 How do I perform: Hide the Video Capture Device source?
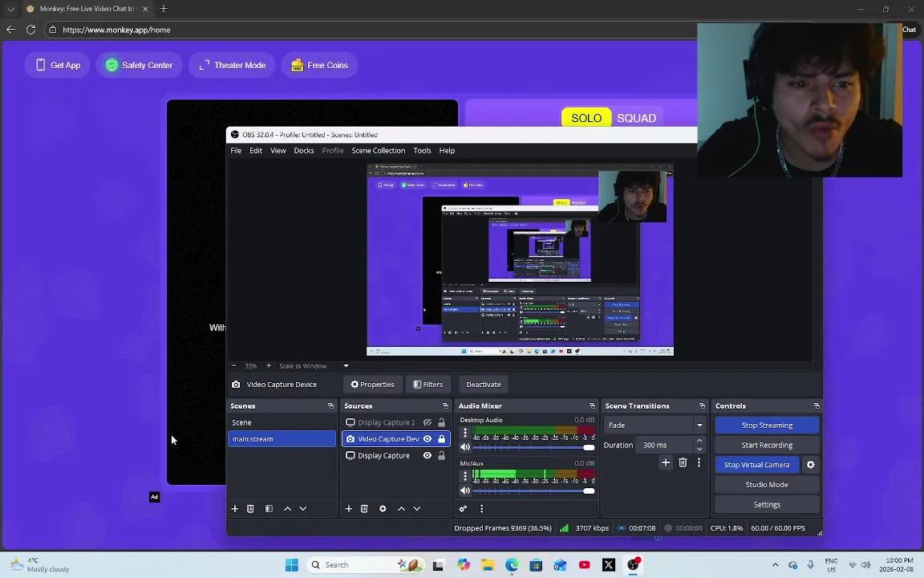tap(428, 439)
